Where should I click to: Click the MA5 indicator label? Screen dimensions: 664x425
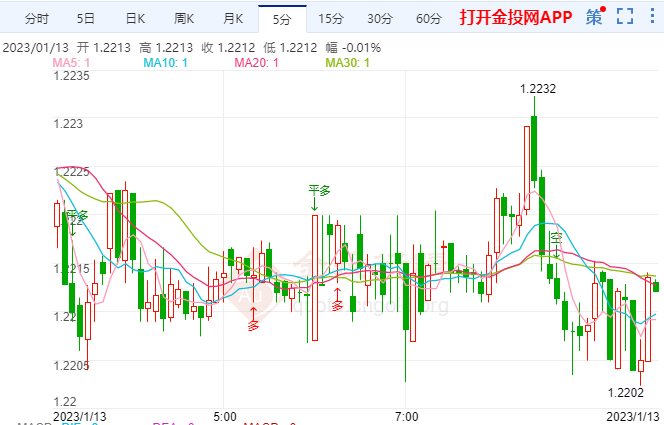[x=71, y=63]
